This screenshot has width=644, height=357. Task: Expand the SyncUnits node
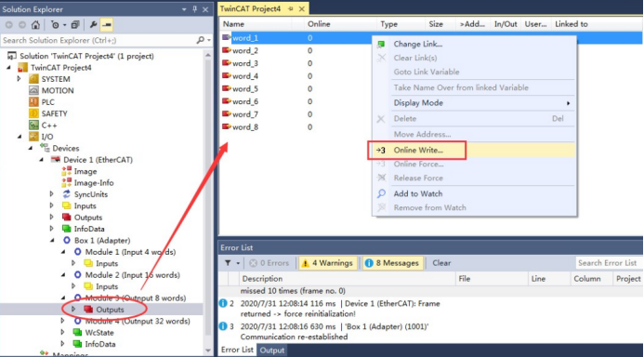tap(52, 194)
